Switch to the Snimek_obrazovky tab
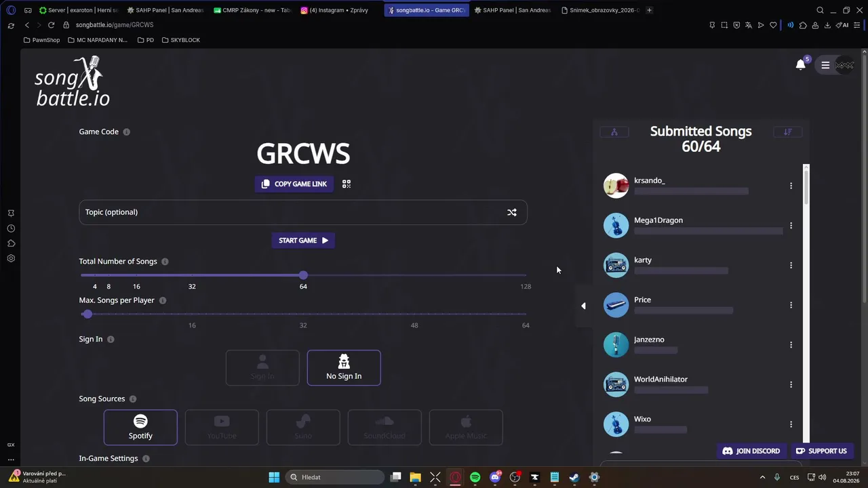The width and height of the screenshot is (868, 488). 600,10
